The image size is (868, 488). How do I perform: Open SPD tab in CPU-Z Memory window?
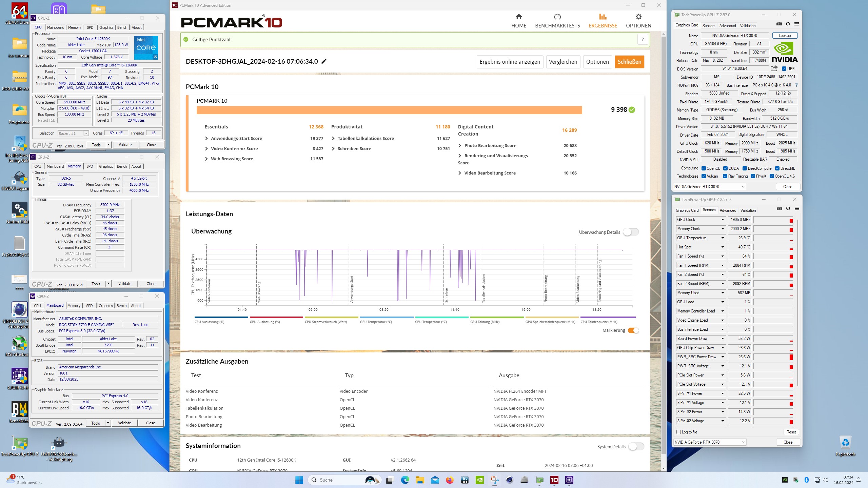coord(90,166)
